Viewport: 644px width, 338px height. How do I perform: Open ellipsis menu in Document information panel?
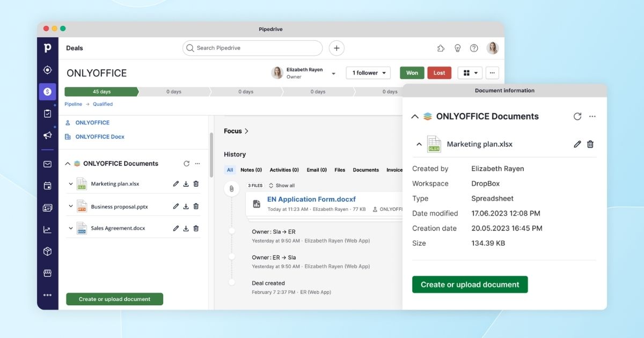click(x=592, y=116)
